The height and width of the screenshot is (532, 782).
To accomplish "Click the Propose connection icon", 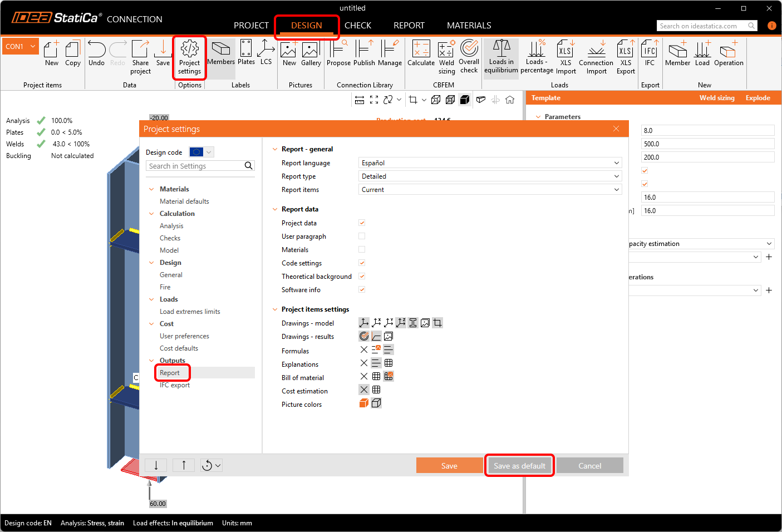I will [x=338, y=55].
